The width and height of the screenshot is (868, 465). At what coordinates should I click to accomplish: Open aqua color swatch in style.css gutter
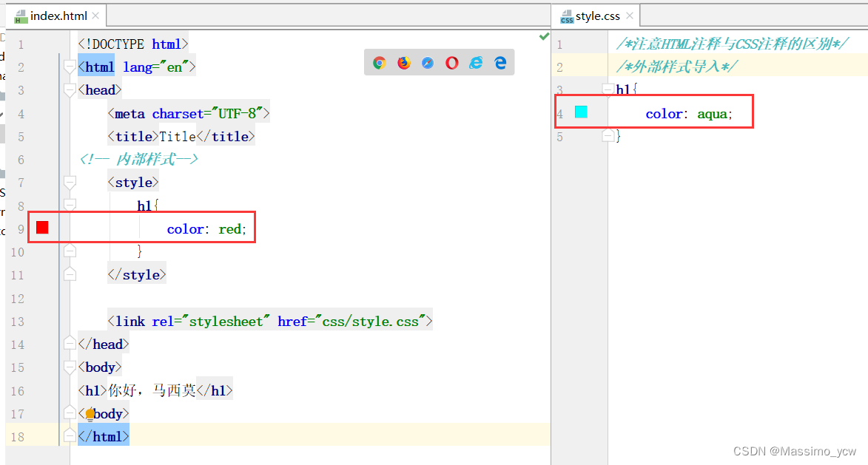581,112
